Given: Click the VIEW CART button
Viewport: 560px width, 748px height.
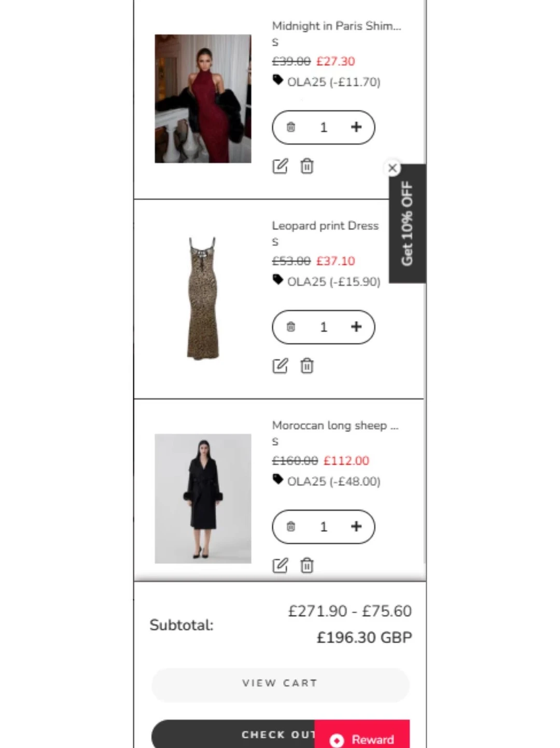Looking at the screenshot, I should (x=280, y=684).
